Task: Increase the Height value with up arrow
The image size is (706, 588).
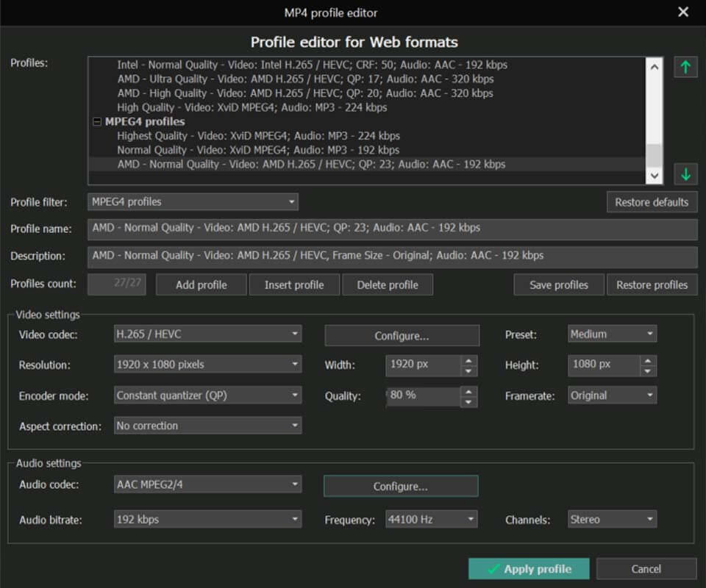Action: (647, 360)
